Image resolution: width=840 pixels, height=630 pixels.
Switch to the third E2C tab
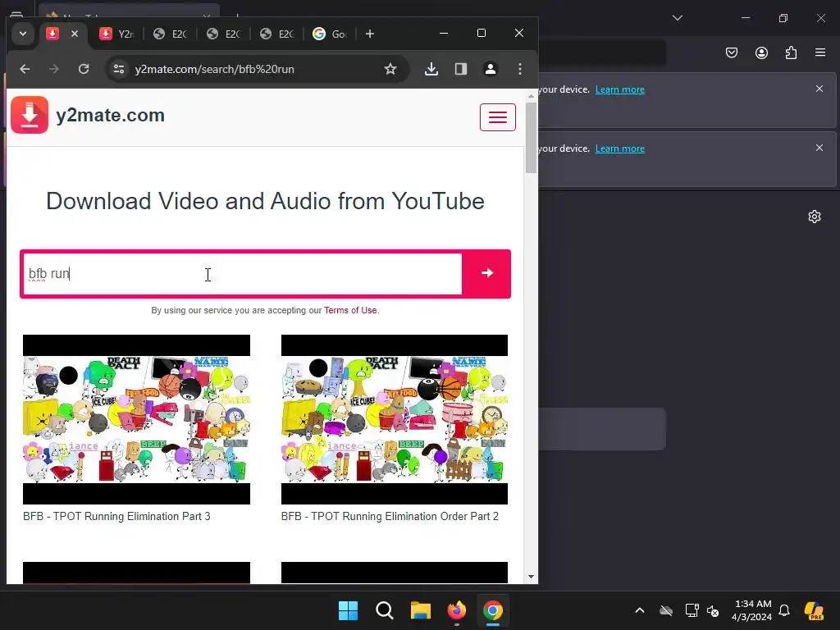(277, 34)
